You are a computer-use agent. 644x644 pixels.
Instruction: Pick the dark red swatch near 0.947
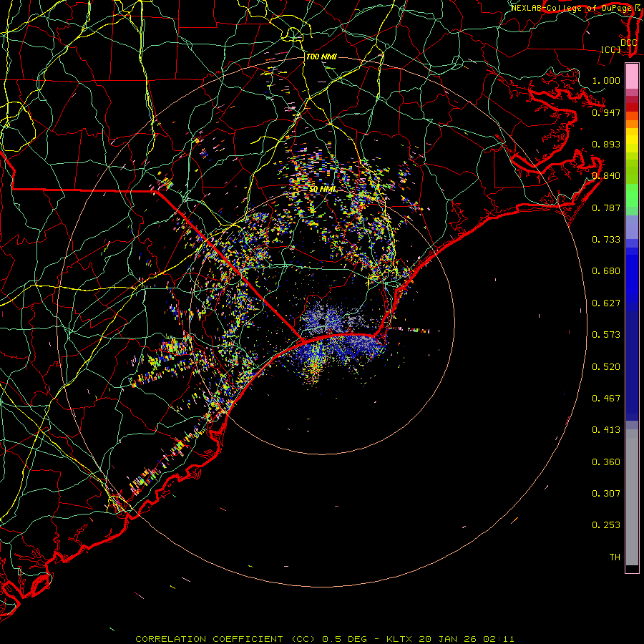point(632,107)
